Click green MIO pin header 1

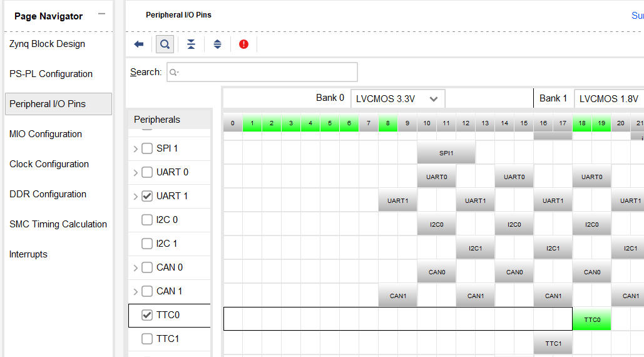(252, 123)
